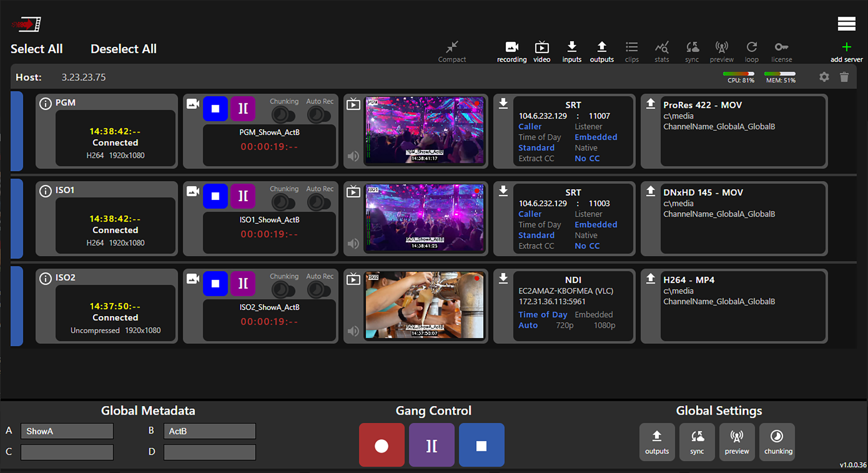This screenshot has height=473, width=868.
Task: Open info for the PGM channel
Action: (x=45, y=103)
